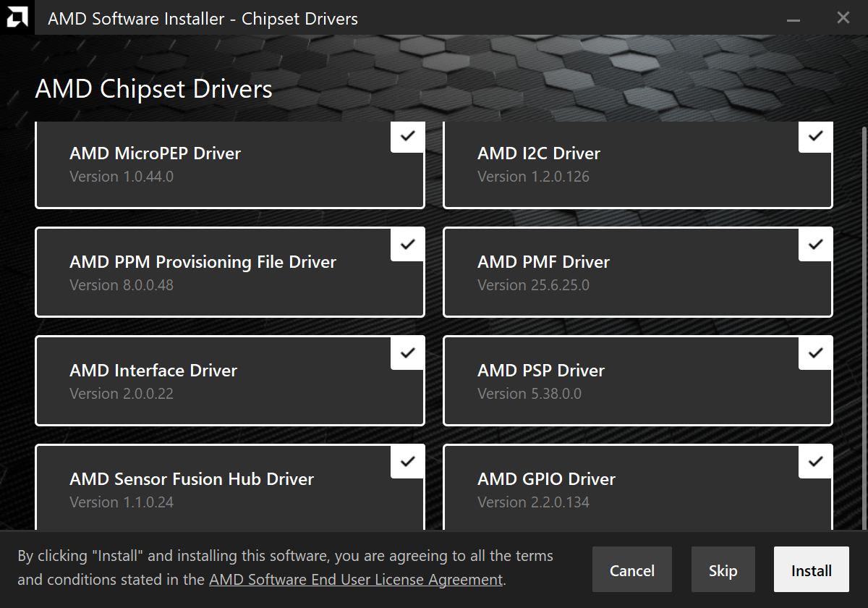Cancel the AMD installer
This screenshot has width=868, height=608.
[x=631, y=570]
